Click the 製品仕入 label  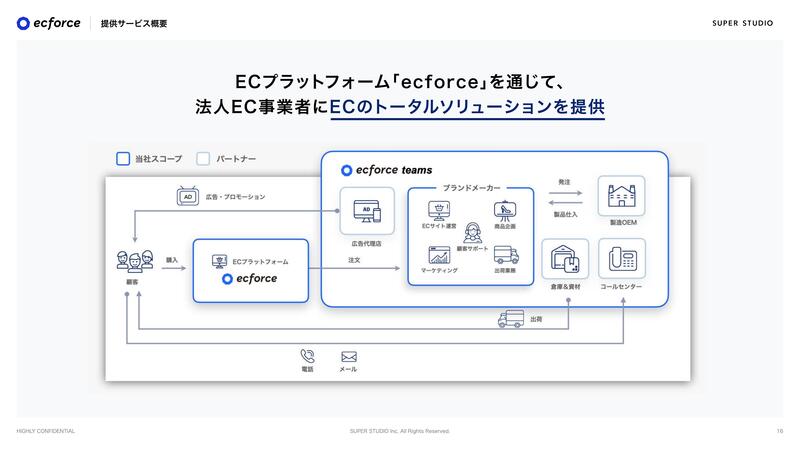click(x=565, y=215)
